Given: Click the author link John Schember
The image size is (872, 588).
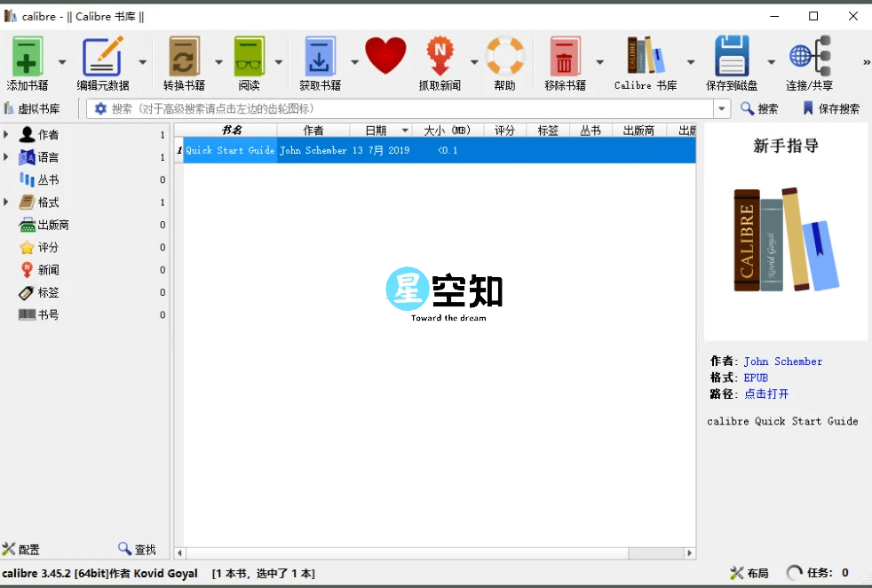Looking at the screenshot, I should click(x=782, y=361).
